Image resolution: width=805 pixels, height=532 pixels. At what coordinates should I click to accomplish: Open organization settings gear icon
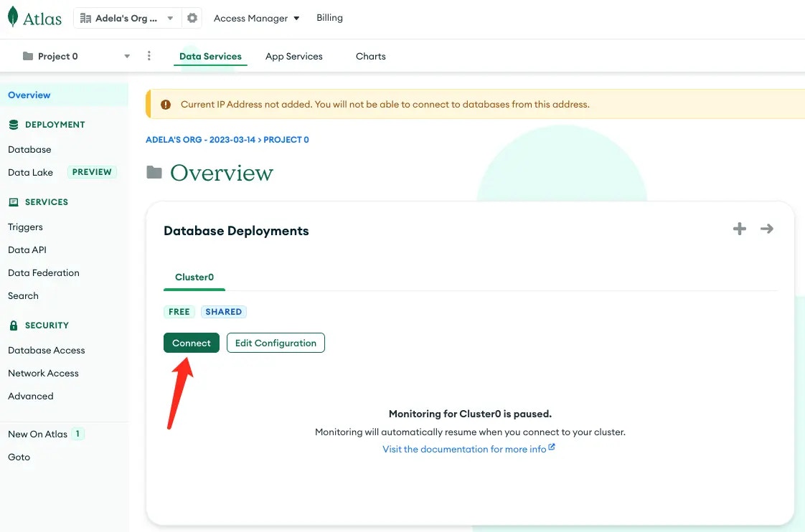click(192, 18)
